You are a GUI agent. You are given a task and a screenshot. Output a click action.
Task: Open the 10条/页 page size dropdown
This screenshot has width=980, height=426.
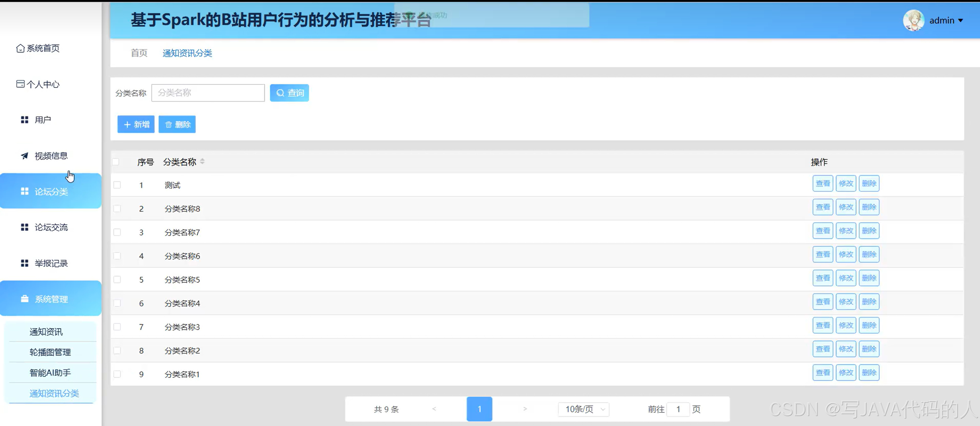584,409
